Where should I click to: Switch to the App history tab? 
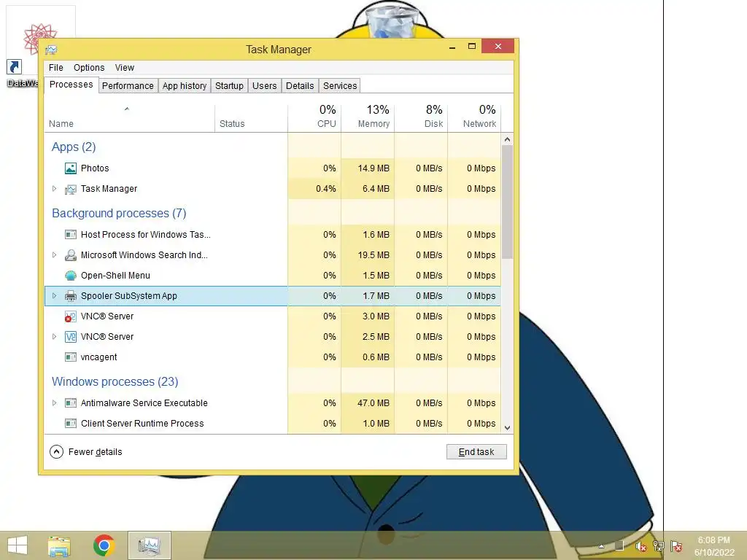pos(185,86)
